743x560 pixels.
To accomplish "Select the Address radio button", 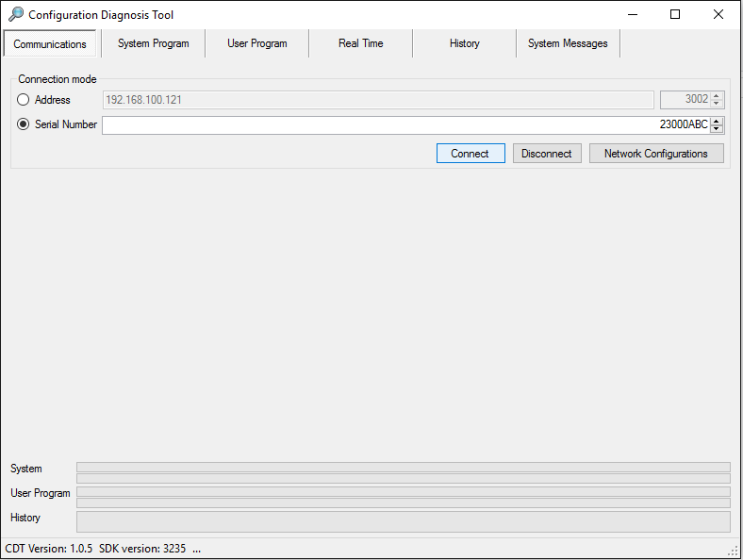I will click(24, 100).
